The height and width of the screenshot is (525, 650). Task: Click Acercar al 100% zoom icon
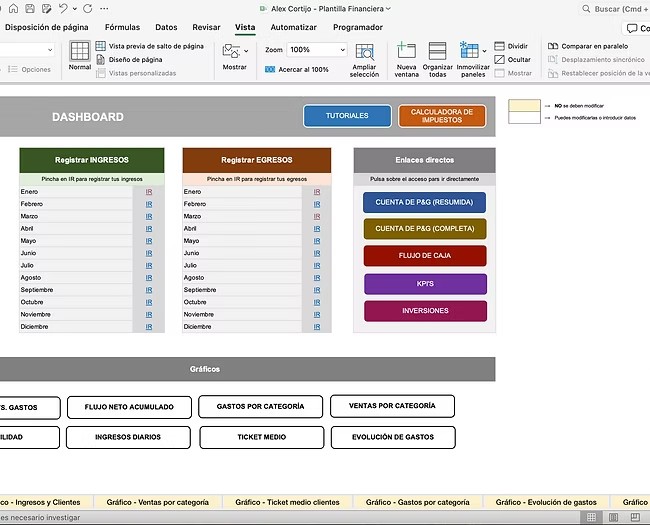(x=271, y=70)
